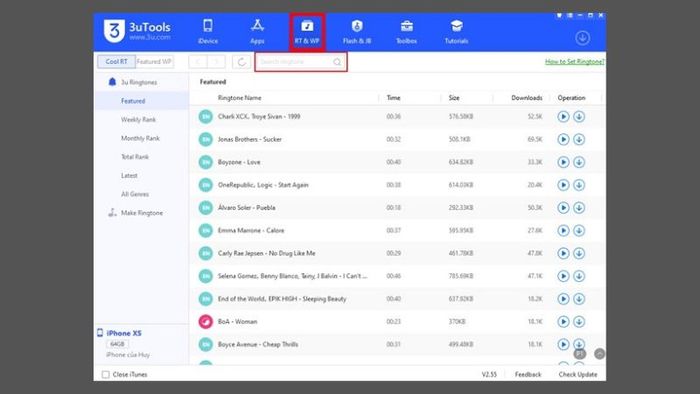
Task: Switch to the Cool RT tab
Action: click(x=116, y=62)
